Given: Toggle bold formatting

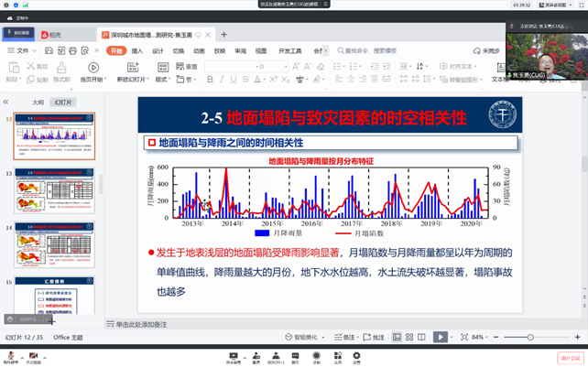Looking at the screenshot, I should pyautogui.click(x=210, y=80).
